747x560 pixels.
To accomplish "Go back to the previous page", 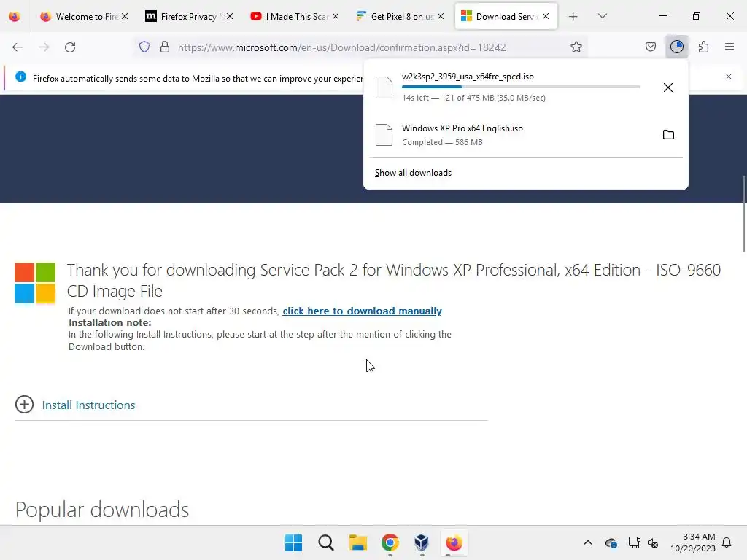I will [18, 47].
